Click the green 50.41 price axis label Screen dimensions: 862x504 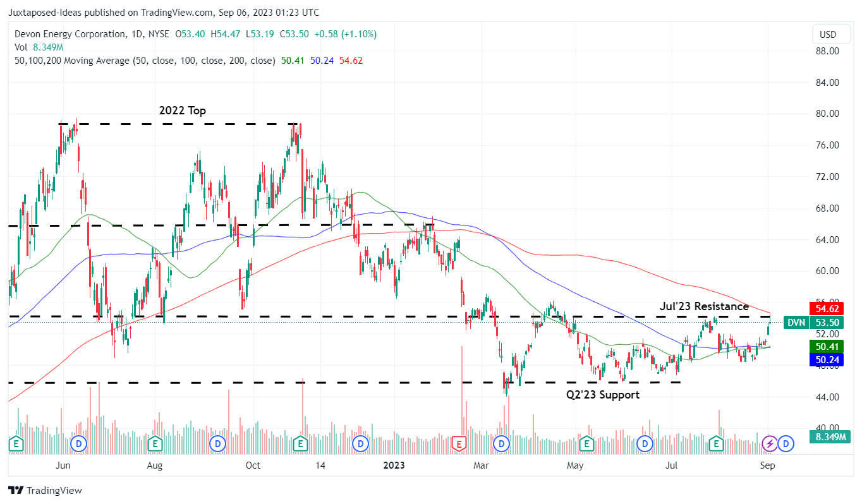click(x=828, y=346)
